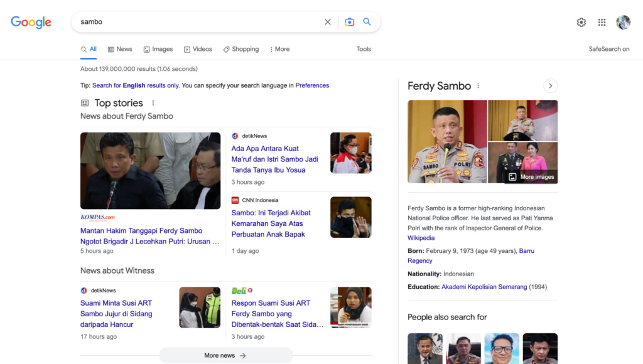The width and height of the screenshot is (643, 364).
Task: Switch to the Videos tab
Action: (x=198, y=49)
